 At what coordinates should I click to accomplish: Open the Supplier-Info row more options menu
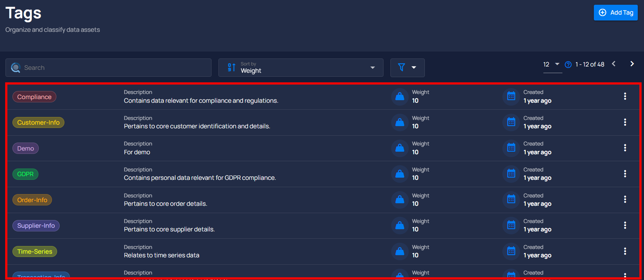(x=625, y=225)
